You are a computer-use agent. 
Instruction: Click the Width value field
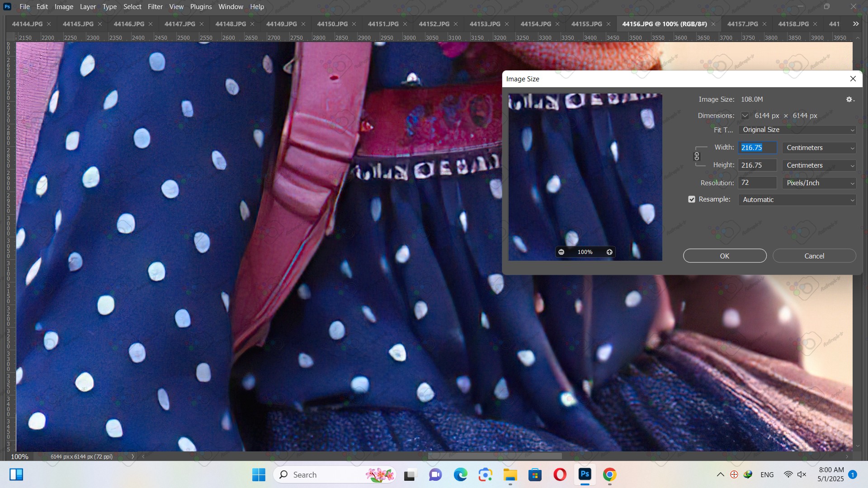click(757, 148)
